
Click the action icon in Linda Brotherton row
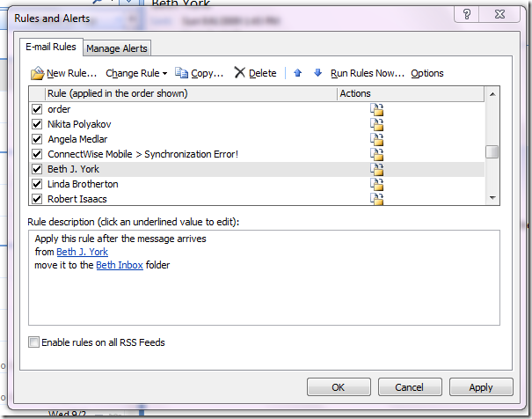click(x=376, y=184)
